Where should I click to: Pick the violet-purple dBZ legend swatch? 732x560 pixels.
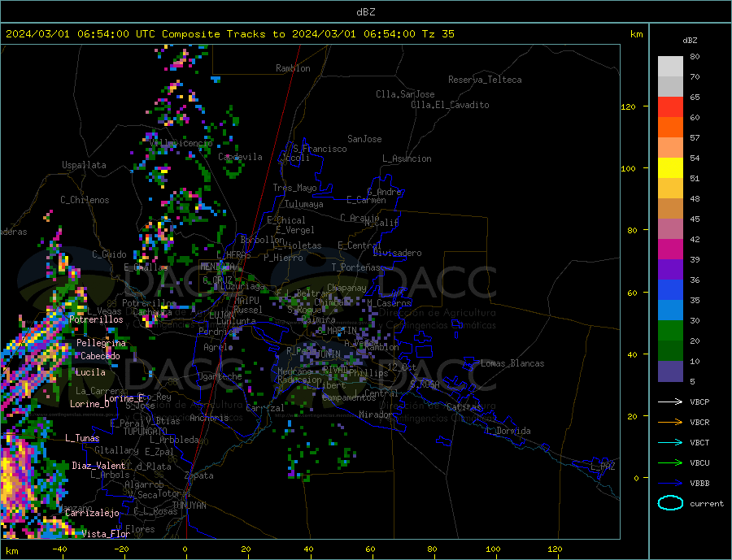coord(670,270)
